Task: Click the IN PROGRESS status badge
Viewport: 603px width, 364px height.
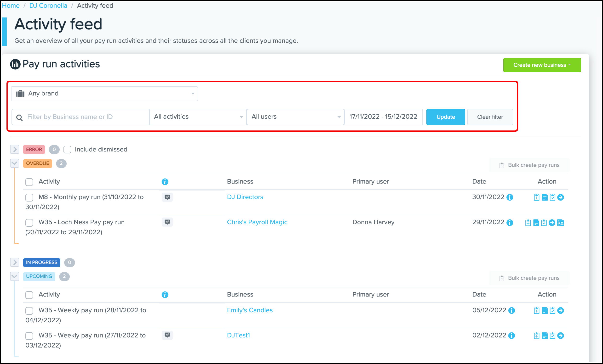Action: tap(42, 262)
